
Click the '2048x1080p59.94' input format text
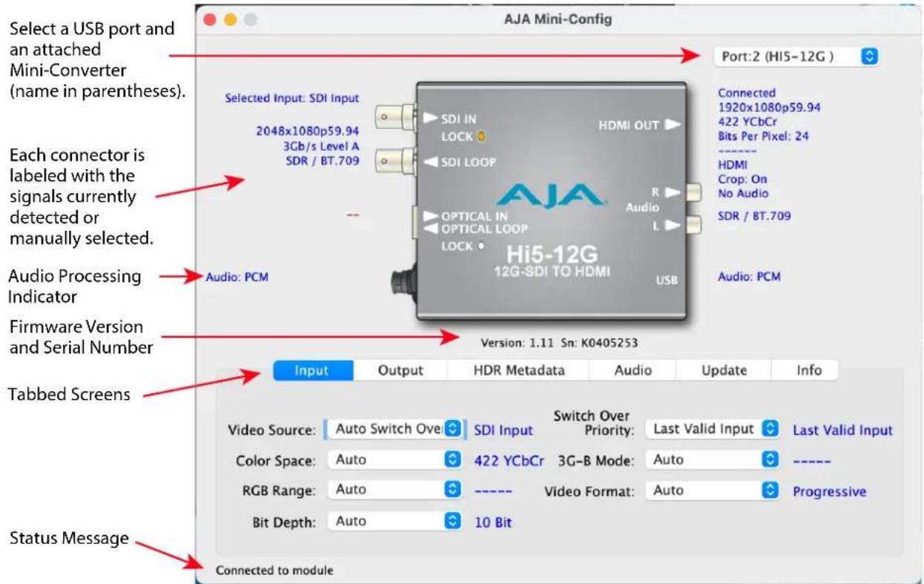pyautogui.click(x=308, y=131)
